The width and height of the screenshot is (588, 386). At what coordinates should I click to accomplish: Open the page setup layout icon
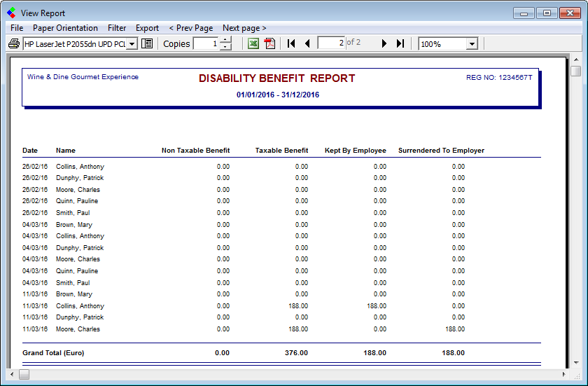coord(147,44)
